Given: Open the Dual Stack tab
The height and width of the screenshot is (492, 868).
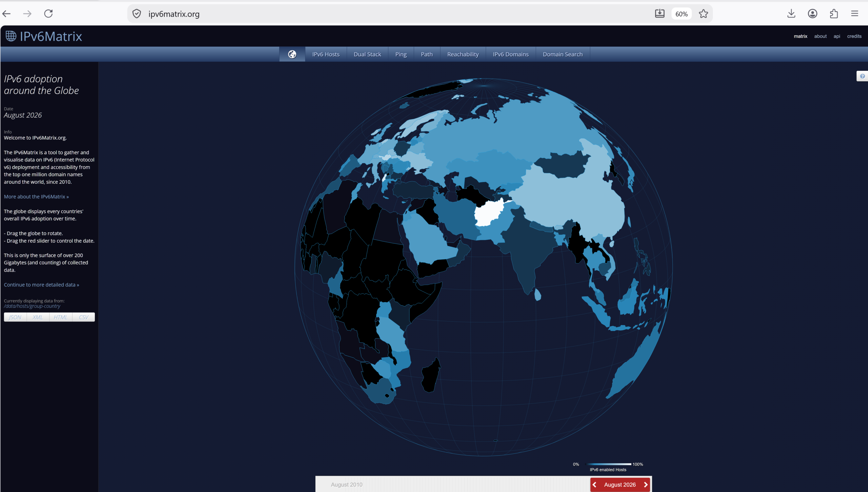Looking at the screenshot, I should (x=367, y=54).
